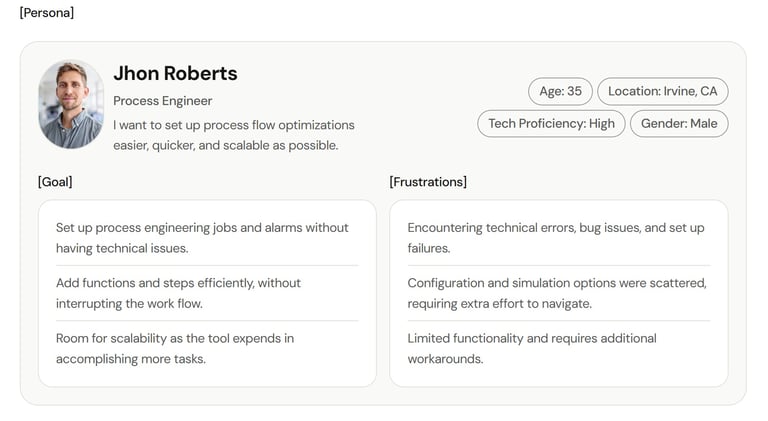Click Jhon Roberts profile photo
The height and width of the screenshot is (421, 768).
71,104
